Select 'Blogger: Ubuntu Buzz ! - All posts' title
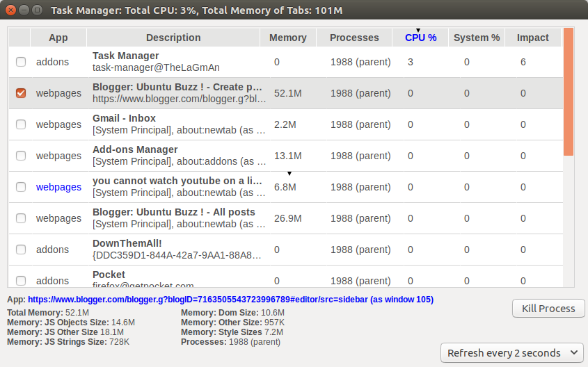The width and height of the screenshot is (588, 367). click(x=174, y=212)
